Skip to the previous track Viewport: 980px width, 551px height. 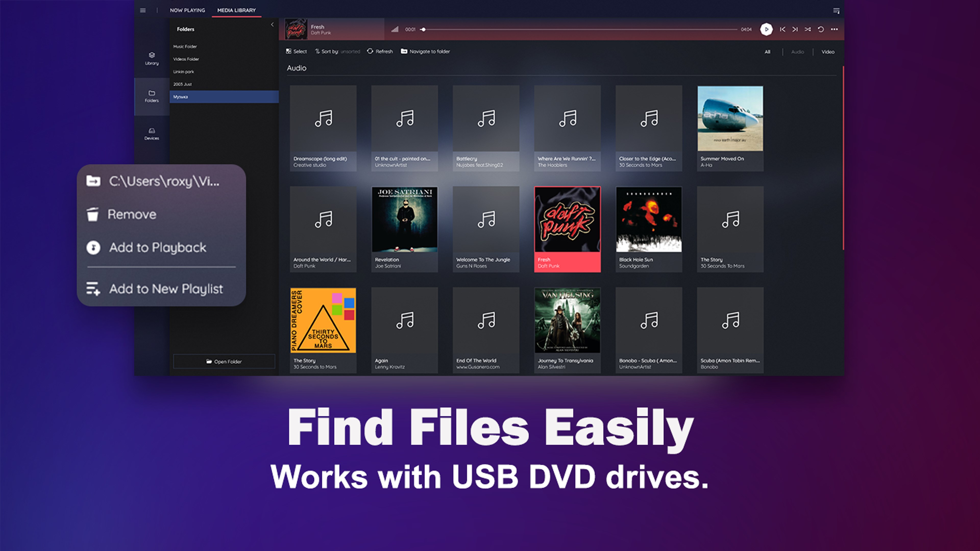point(782,29)
